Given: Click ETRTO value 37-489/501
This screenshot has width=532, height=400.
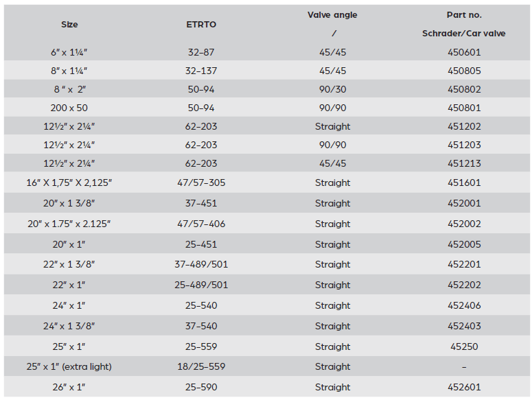Looking at the screenshot, I should 201,264.
